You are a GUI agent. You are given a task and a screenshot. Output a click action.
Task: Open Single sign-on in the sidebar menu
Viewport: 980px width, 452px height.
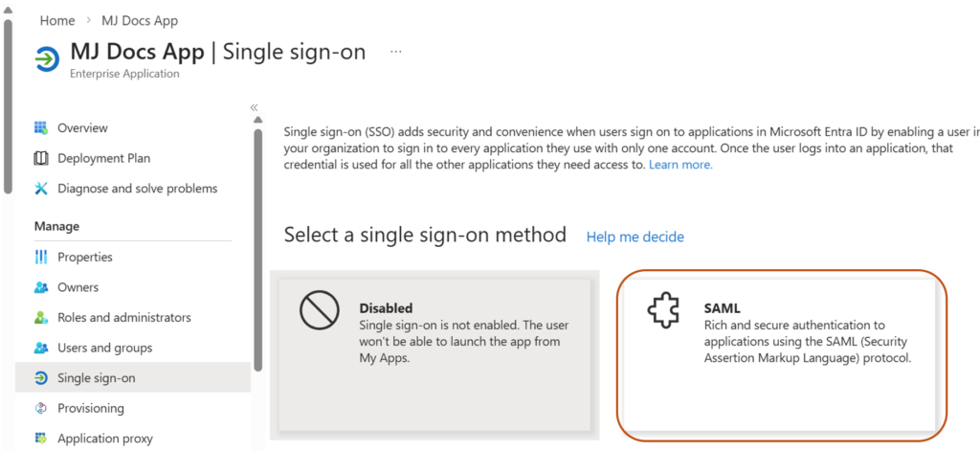click(96, 378)
